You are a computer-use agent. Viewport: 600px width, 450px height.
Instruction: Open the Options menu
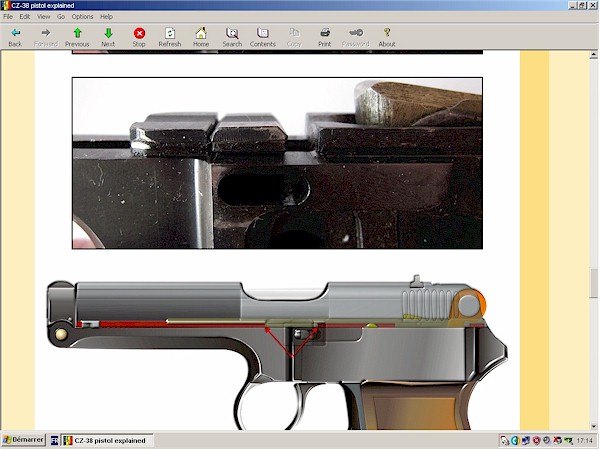tap(82, 16)
